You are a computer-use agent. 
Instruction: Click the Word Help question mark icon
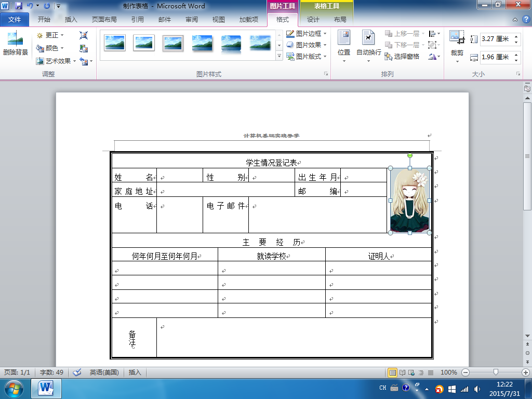(526, 19)
